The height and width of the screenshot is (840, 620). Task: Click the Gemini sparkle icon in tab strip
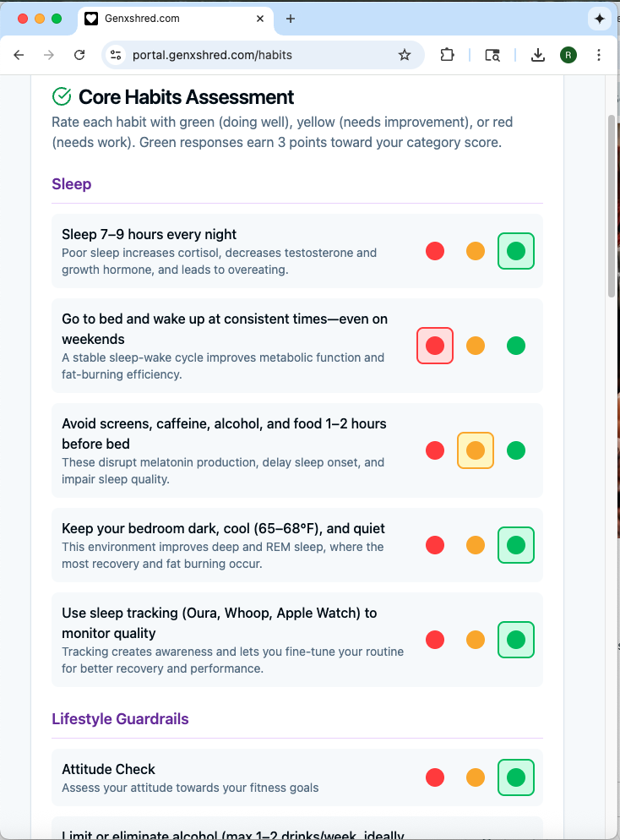click(599, 19)
